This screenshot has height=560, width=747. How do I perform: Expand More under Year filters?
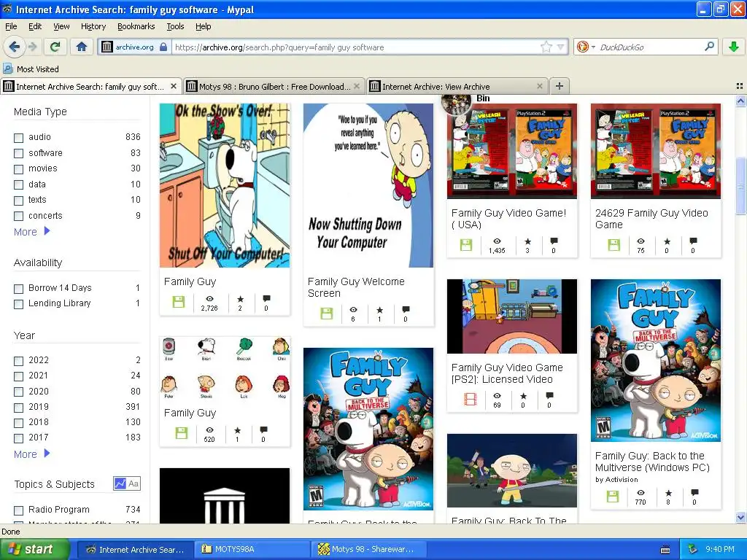coord(31,454)
